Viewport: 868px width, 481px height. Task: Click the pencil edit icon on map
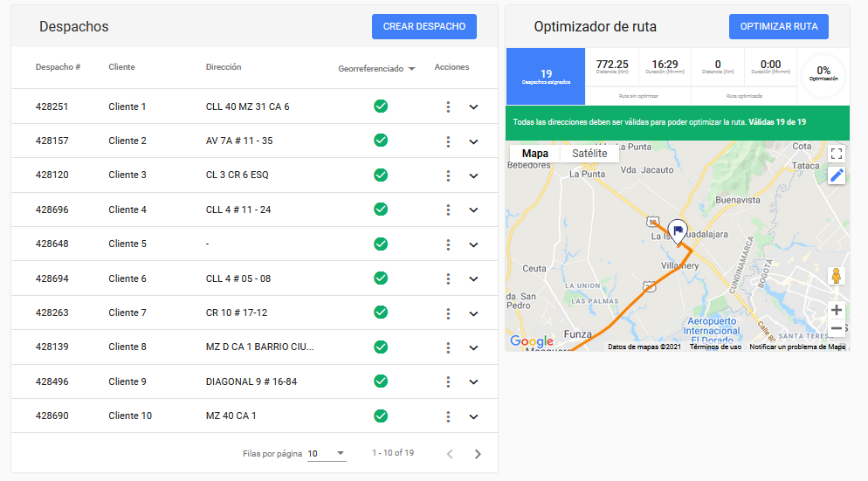tap(837, 175)
